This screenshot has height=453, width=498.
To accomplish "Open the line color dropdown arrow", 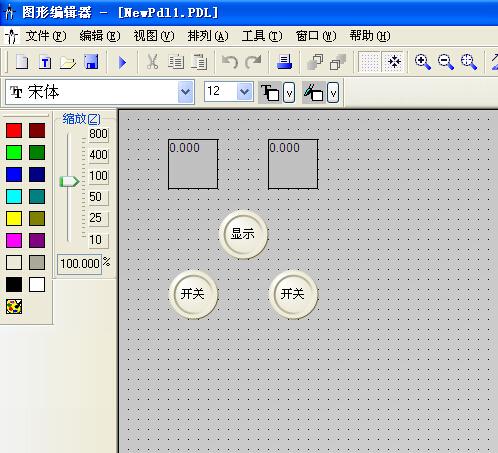I will point(333,92).
